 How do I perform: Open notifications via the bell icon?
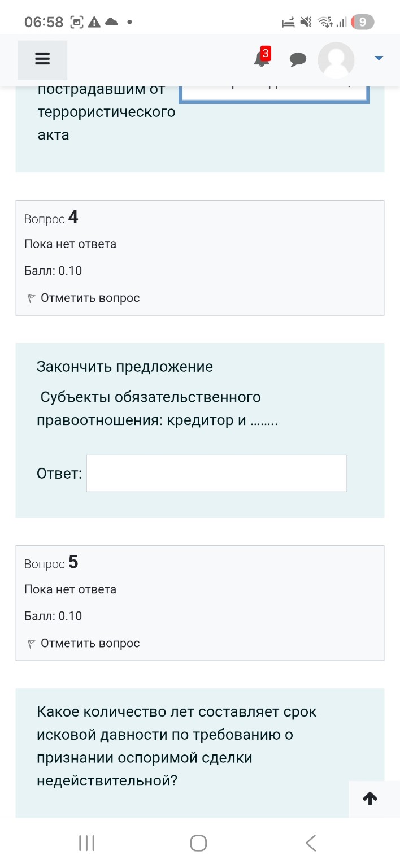click(x=260, y=60)
